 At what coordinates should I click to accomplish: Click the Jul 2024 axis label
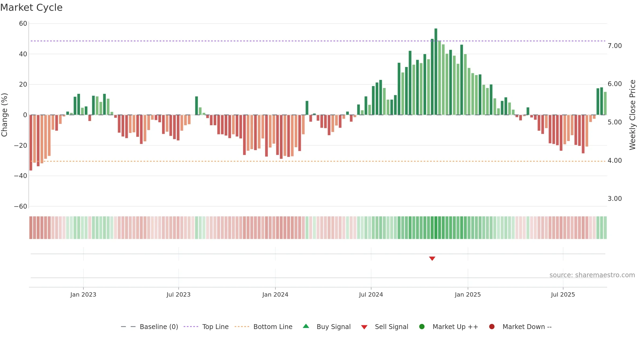371,295
